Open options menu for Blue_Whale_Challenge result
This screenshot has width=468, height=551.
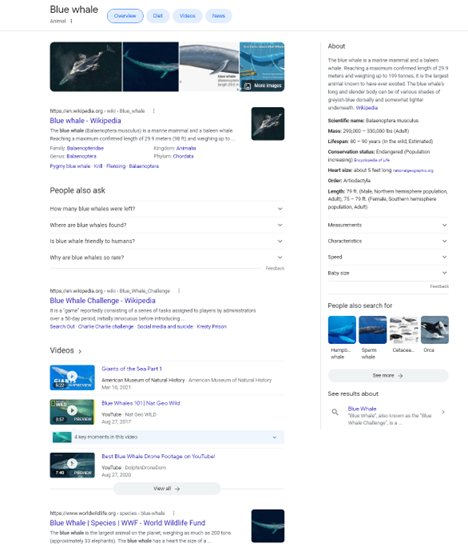pos(179,291)
